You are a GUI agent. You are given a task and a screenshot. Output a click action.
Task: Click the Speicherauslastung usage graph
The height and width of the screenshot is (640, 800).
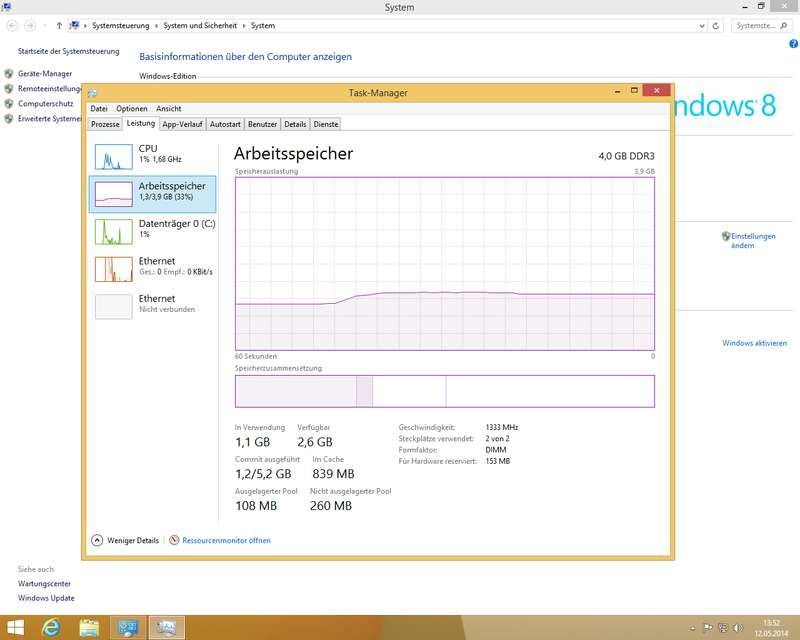coord(445,263)
